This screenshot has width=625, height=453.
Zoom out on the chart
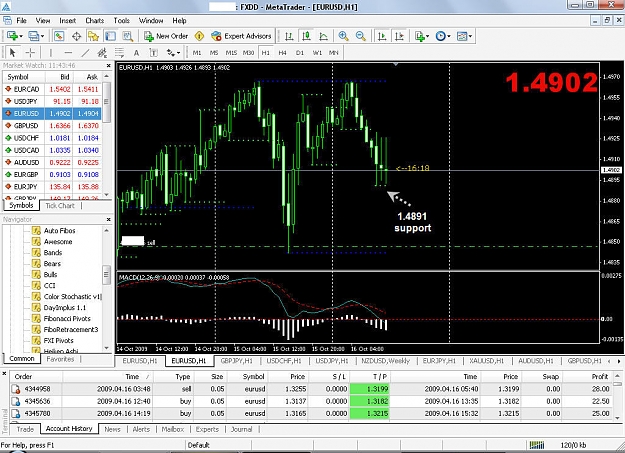[361, 36]
